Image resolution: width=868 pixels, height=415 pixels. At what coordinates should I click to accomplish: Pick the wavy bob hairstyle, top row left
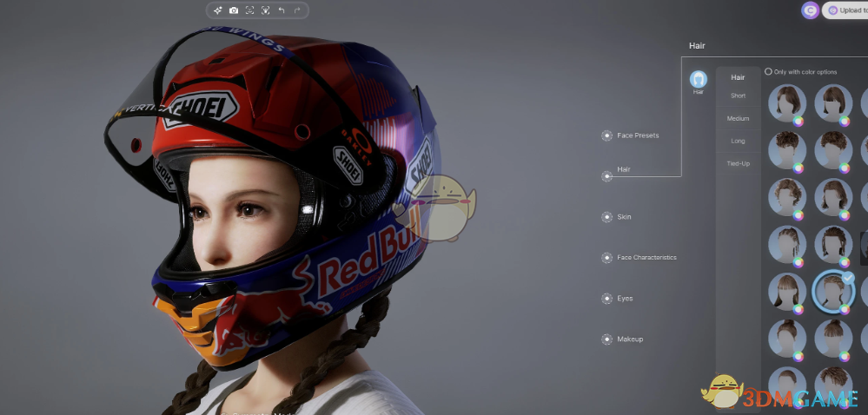(786, 103)
